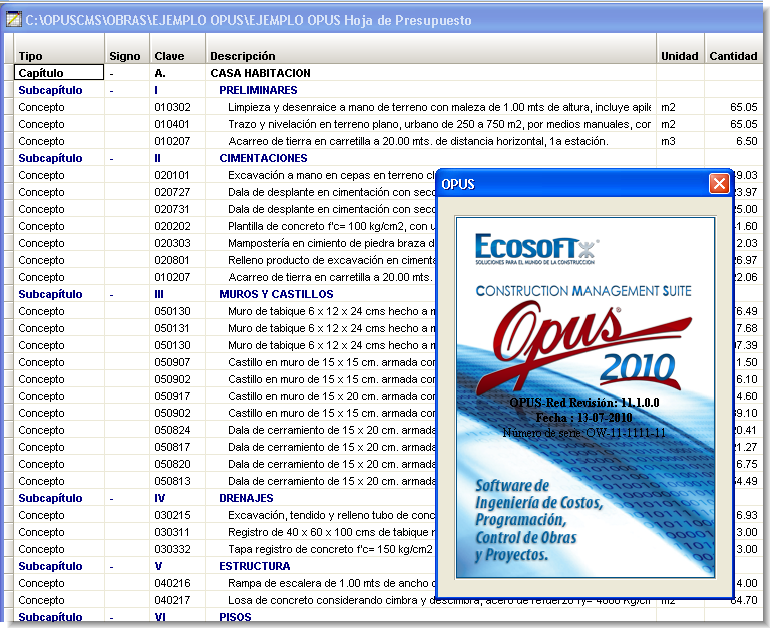Select clave 020202
Image resolution: width=770 pixels, height=628 pixels.
(x=172, y=226)
